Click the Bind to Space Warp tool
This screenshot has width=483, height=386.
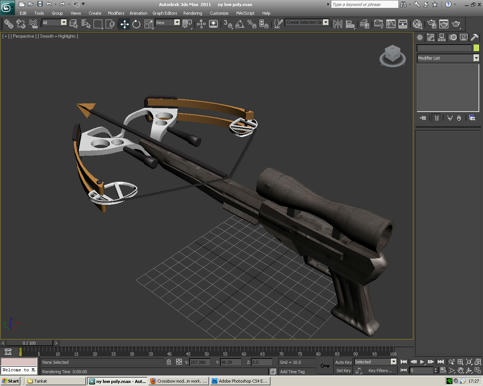pyautogui.click(x=33, y=24)
